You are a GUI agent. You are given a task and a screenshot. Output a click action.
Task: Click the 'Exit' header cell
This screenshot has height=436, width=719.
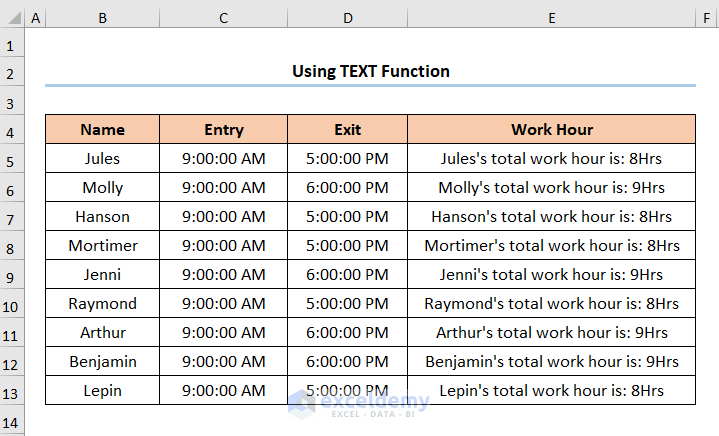pos(348,129)
